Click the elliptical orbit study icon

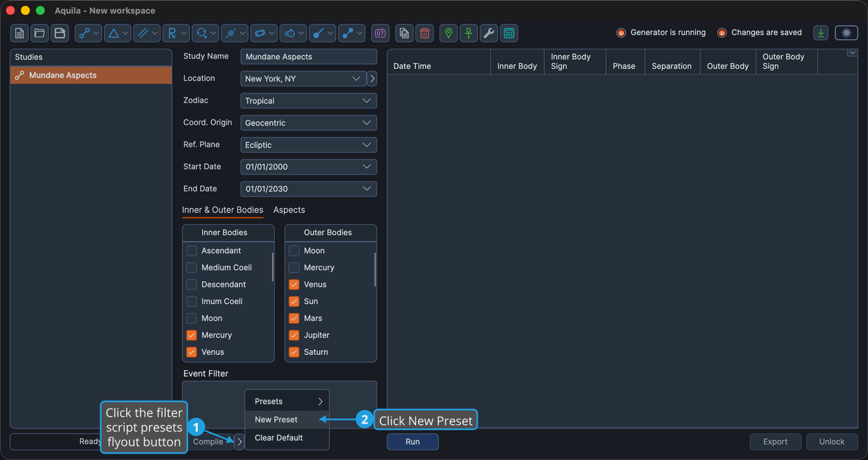[260, 33]
